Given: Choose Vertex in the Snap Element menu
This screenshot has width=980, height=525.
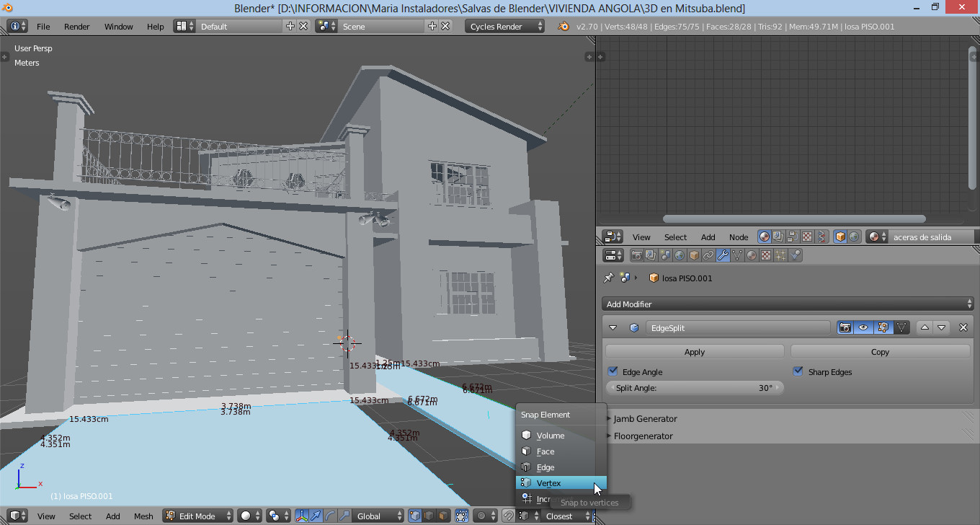Looking at the screenshot, I should click(548, 482).
